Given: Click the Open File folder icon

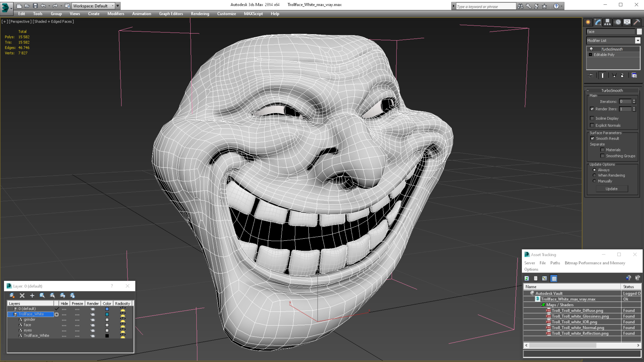Looking at the screenshot, I should point(27,6).
